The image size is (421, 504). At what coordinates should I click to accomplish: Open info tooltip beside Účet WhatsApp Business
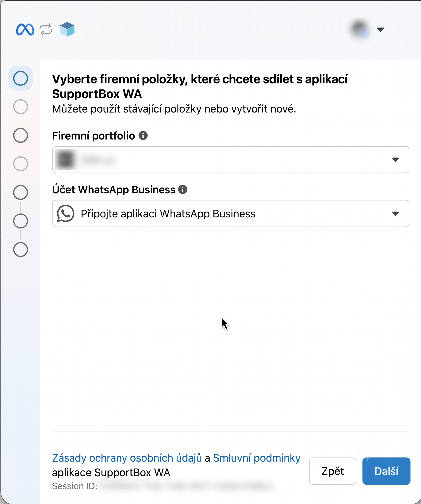tap(183, 190)
